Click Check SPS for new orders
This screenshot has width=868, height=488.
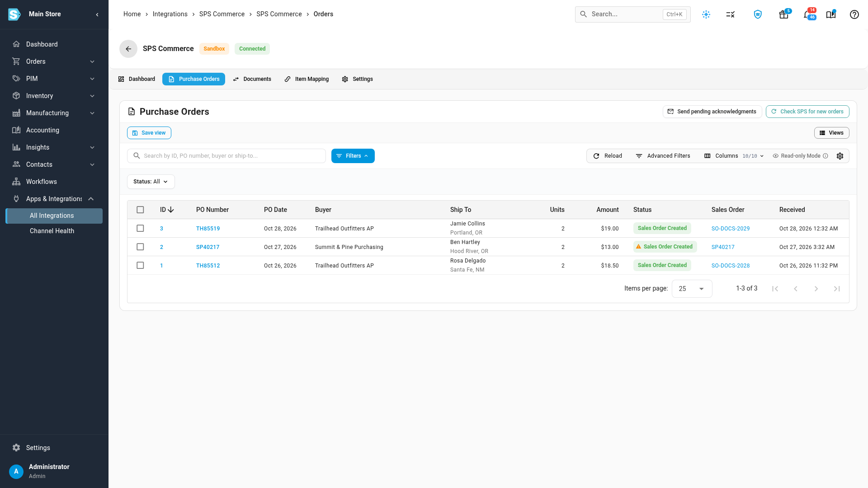point(807,112)
